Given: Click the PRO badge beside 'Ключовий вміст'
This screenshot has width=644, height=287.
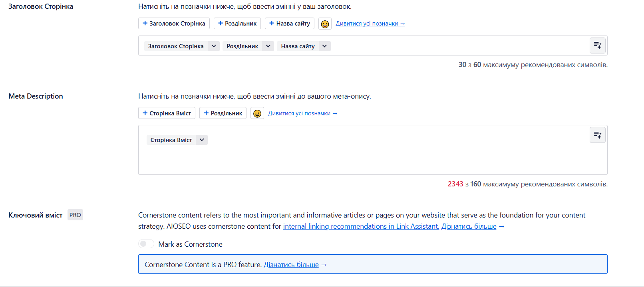Looking at the screenshot, I should pos(75,215).
